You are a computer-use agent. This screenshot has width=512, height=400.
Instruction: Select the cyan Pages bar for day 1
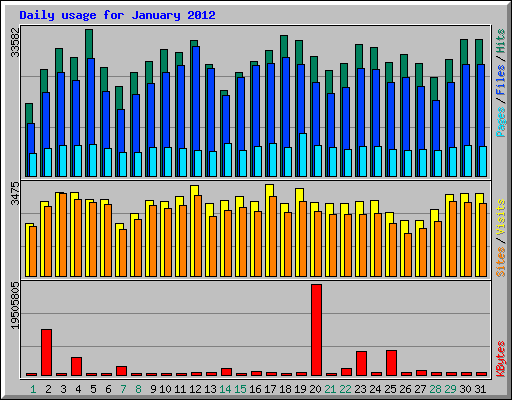(x=33, y=165)
